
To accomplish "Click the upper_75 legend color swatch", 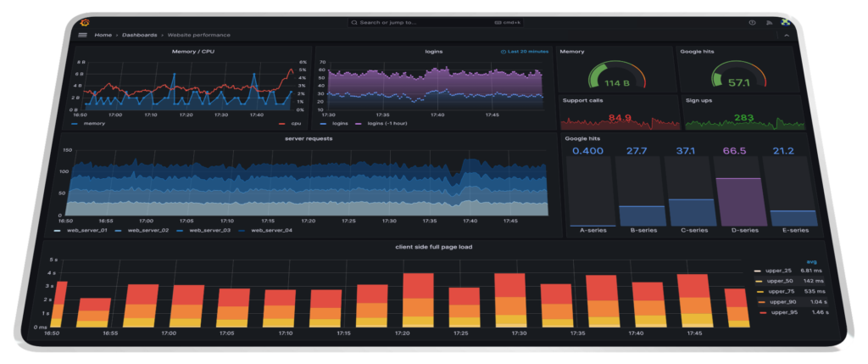I will [760, 291].
